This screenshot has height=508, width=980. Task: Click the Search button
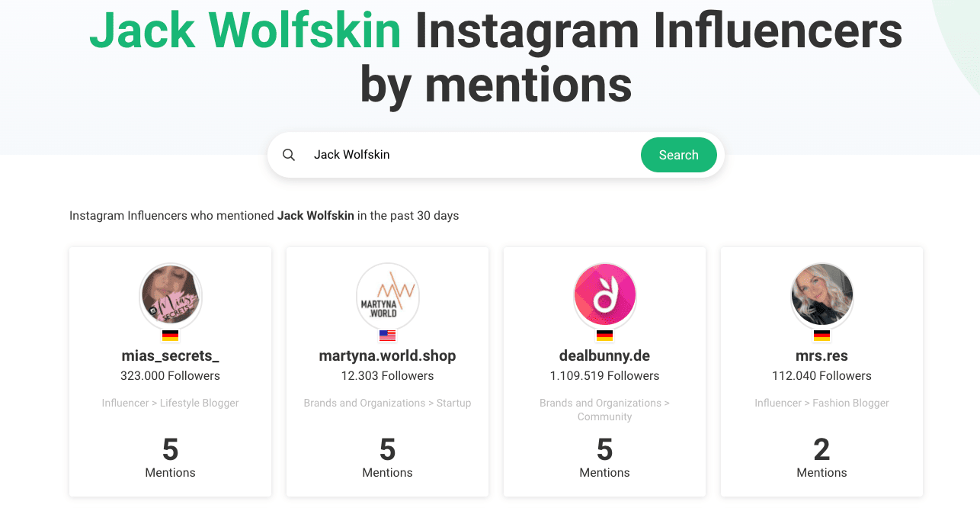677,154
